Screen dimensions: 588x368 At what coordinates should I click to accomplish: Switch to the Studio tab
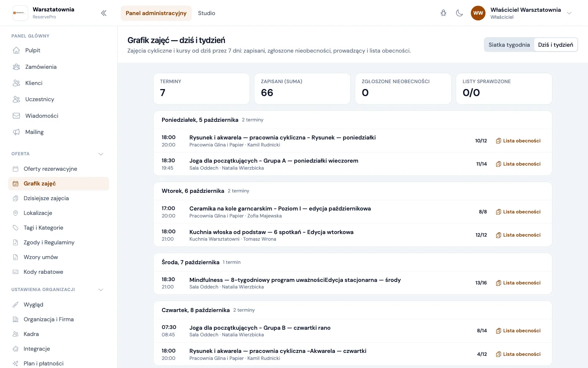[x=207, y=13]
